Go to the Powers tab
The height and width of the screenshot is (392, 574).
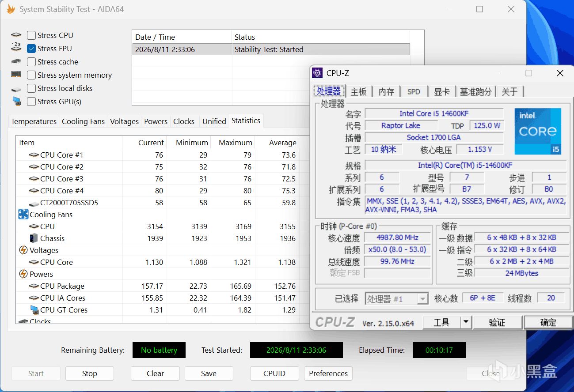tap(156, 121)
